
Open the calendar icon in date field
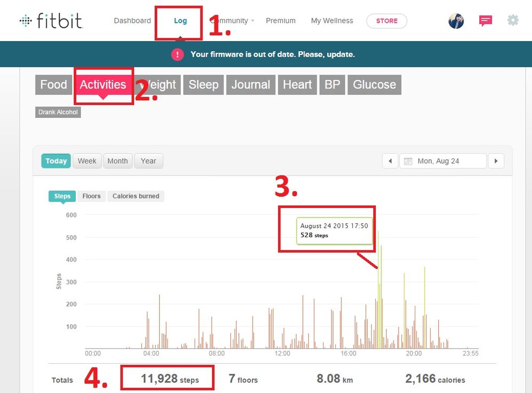coord(408,161)
